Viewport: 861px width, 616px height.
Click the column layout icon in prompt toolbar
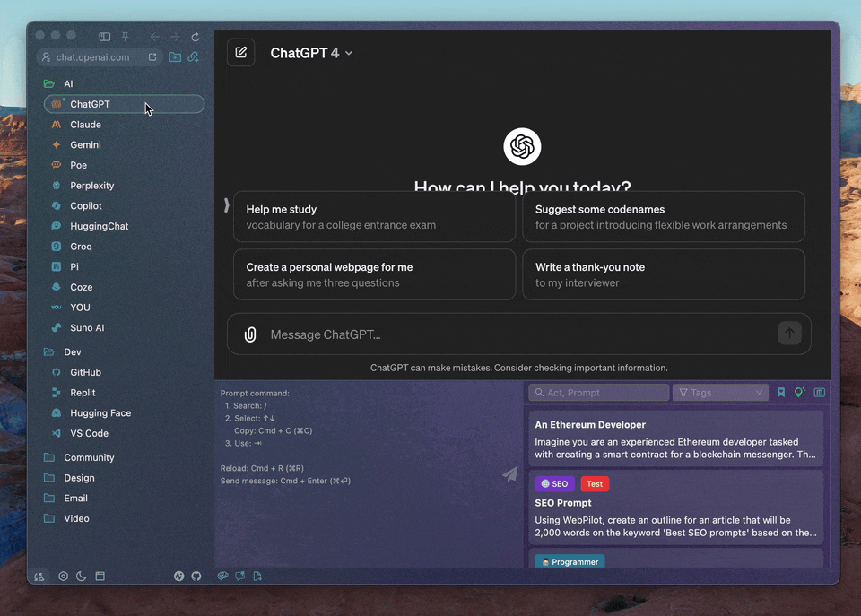click(819, 393)
